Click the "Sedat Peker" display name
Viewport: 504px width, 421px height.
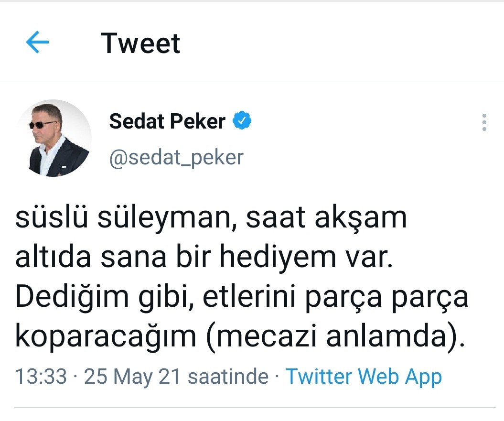click(x=167, y=121)
